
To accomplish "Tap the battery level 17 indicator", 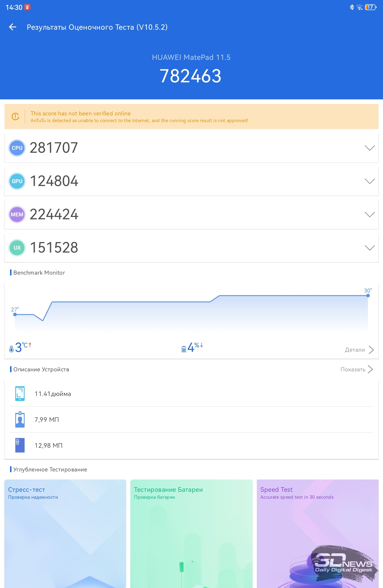I will tap(370, 7).
